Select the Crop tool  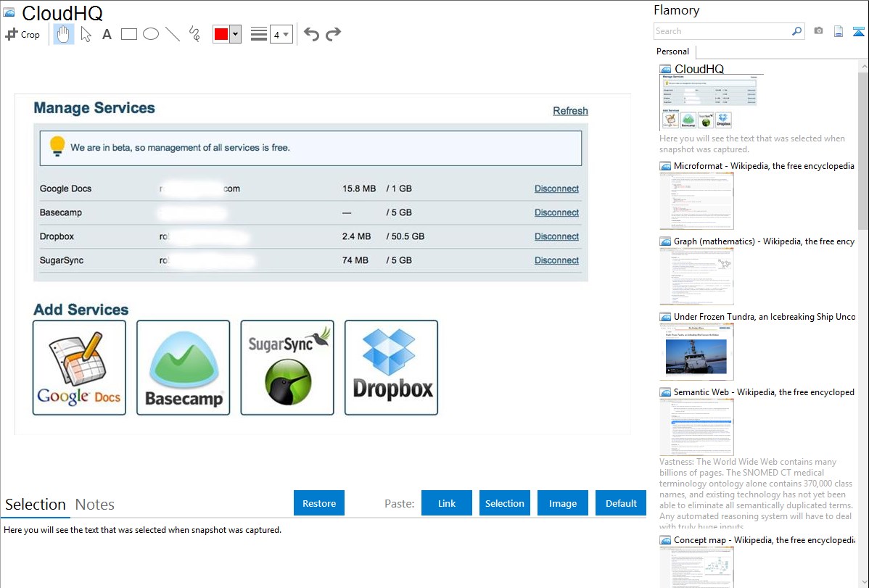(22, 34)
